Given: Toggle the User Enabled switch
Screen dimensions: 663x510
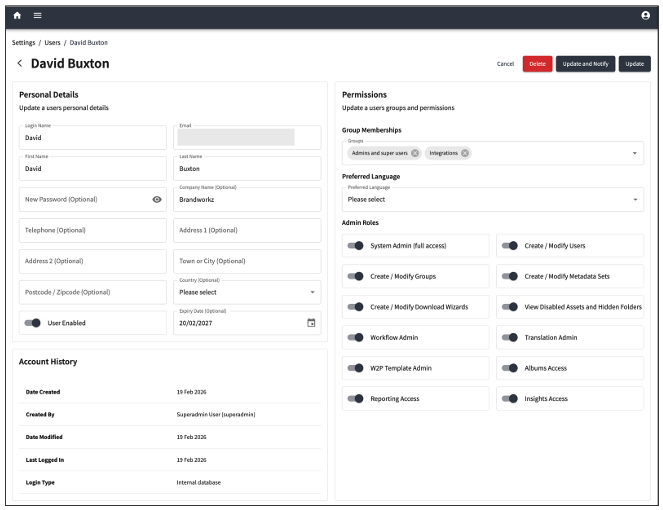Looking at the screenshot, I should pyautogui.click(x=33, y=323).
